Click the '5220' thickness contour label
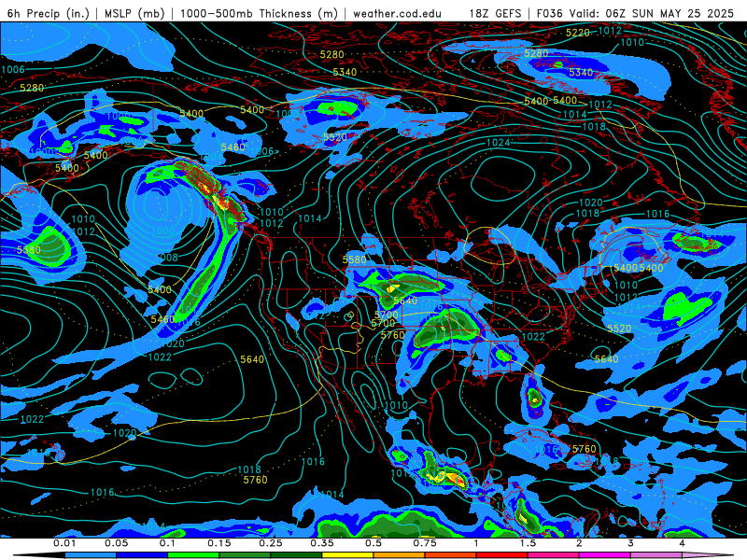Viewport: 747px width, 560px height. point(577,33)
